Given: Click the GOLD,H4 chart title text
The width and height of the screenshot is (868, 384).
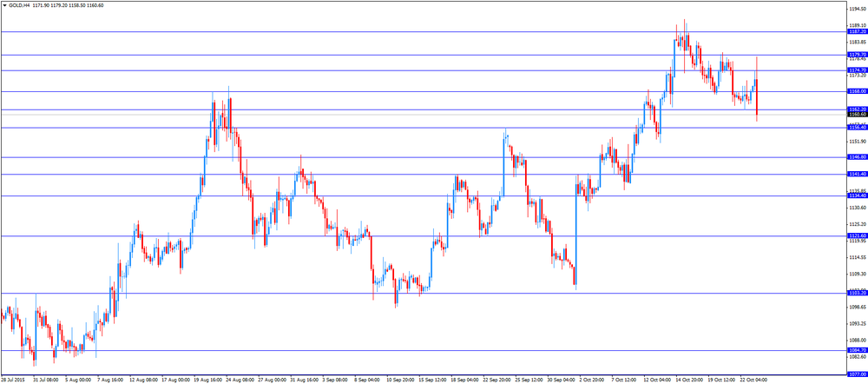Looking at the screenshot, I should click(x=19, y=5).
